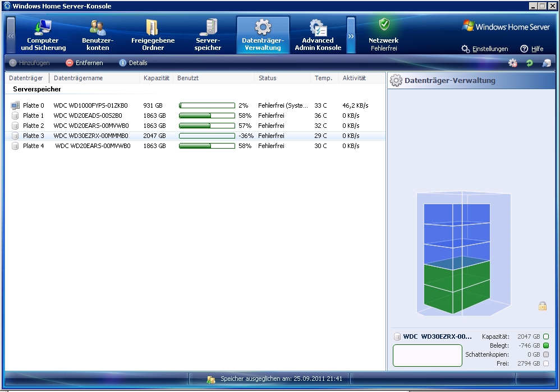
Task: Click the gear icon with red stop badge
Action: click(513, 63)
